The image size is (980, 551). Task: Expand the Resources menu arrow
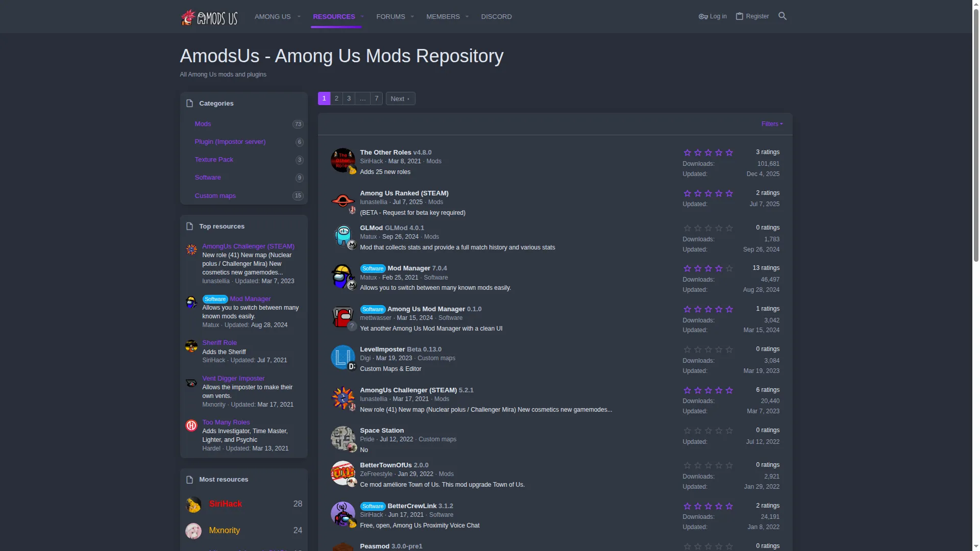point(362,17)
